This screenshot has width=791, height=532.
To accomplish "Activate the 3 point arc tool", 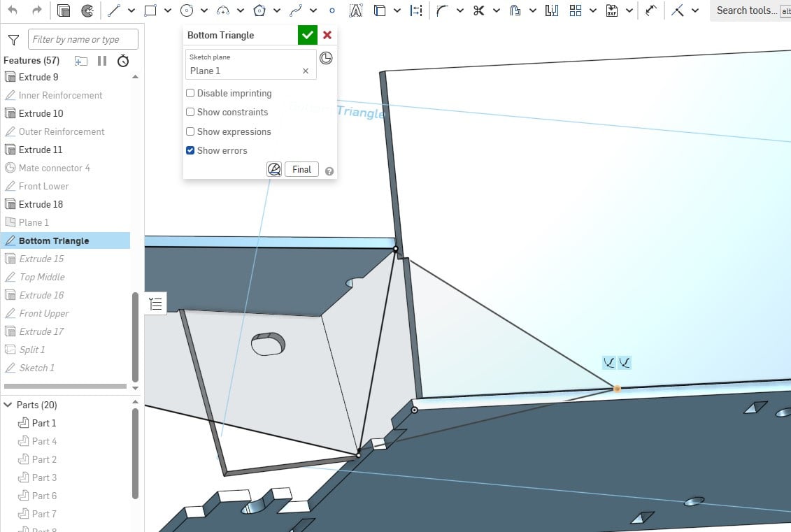I will 223,10.
